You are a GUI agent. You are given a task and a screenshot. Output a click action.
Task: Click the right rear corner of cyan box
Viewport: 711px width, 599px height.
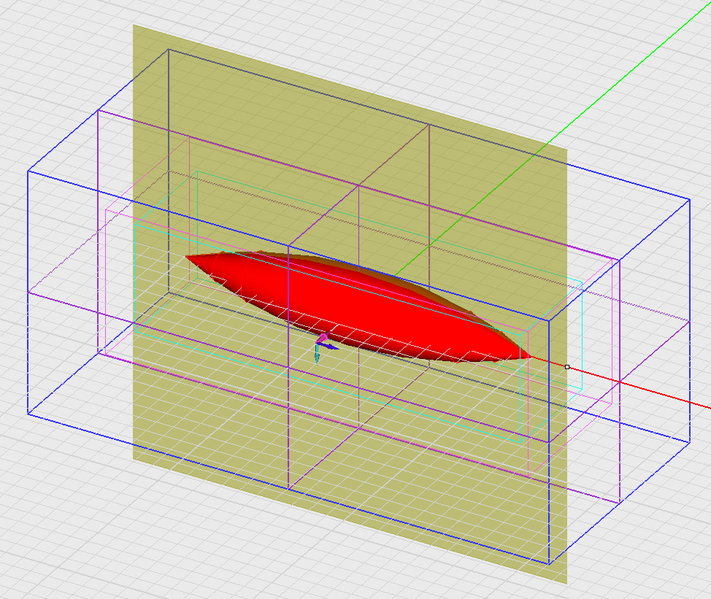[582, 282]
